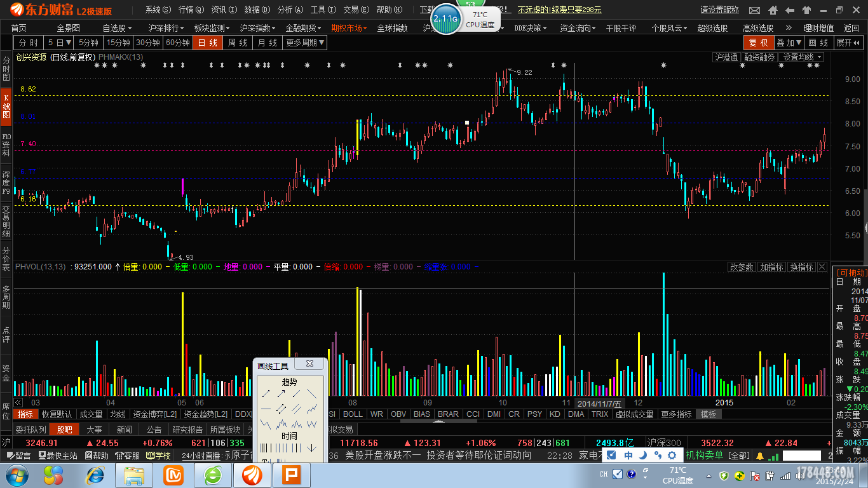Click the 帮助 help icon in the bottom bar
Image resolution: width=868 pixels, height=488 pixels.
tap(97, 456)
